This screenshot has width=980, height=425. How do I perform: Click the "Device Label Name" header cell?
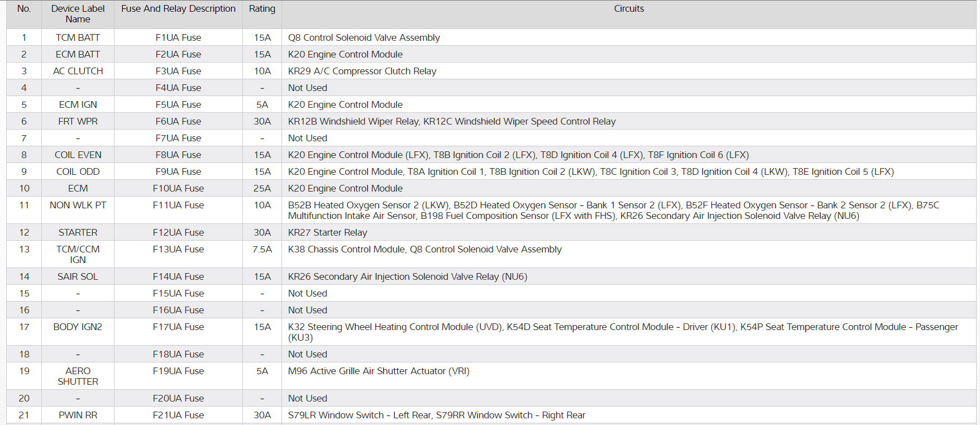tap(78, 14)
